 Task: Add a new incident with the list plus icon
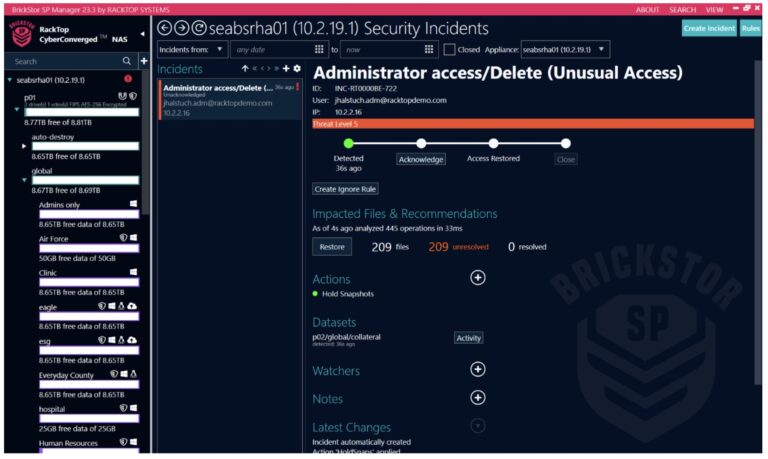[286, 69]
